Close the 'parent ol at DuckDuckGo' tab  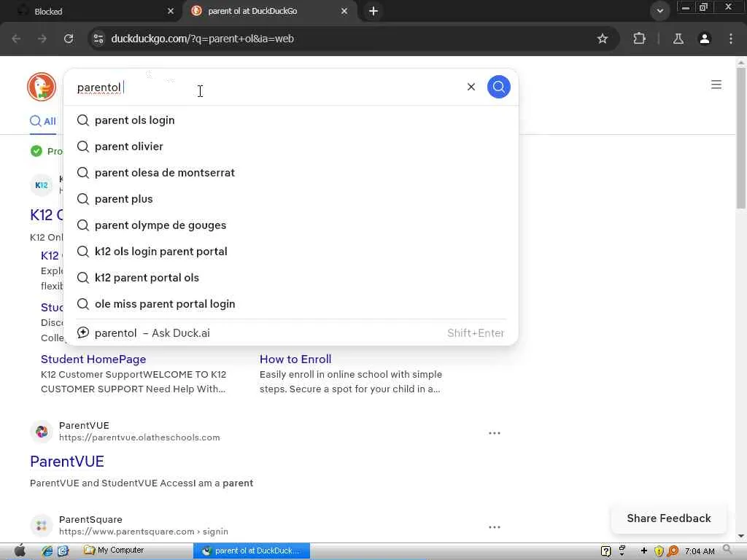pos(344,11)
